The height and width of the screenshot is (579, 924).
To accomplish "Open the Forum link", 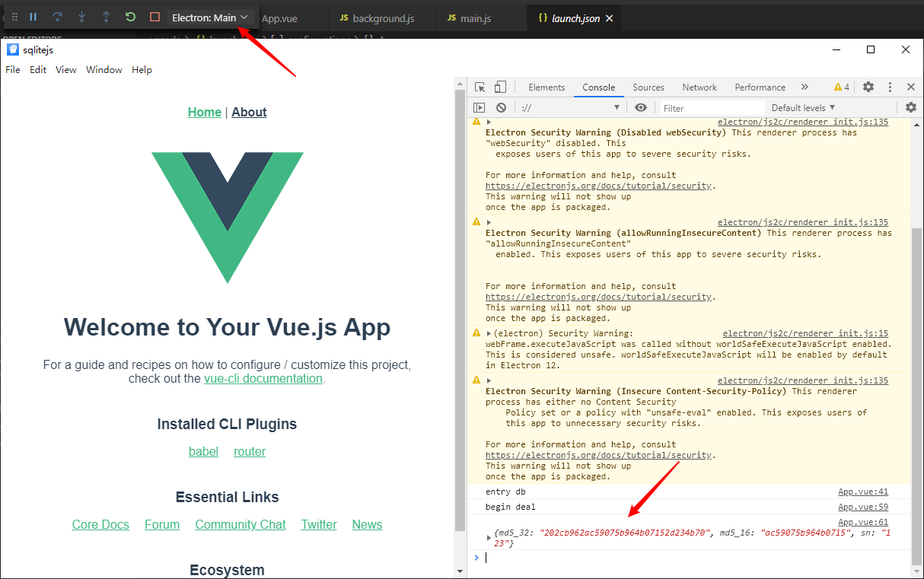I will 162,525.
